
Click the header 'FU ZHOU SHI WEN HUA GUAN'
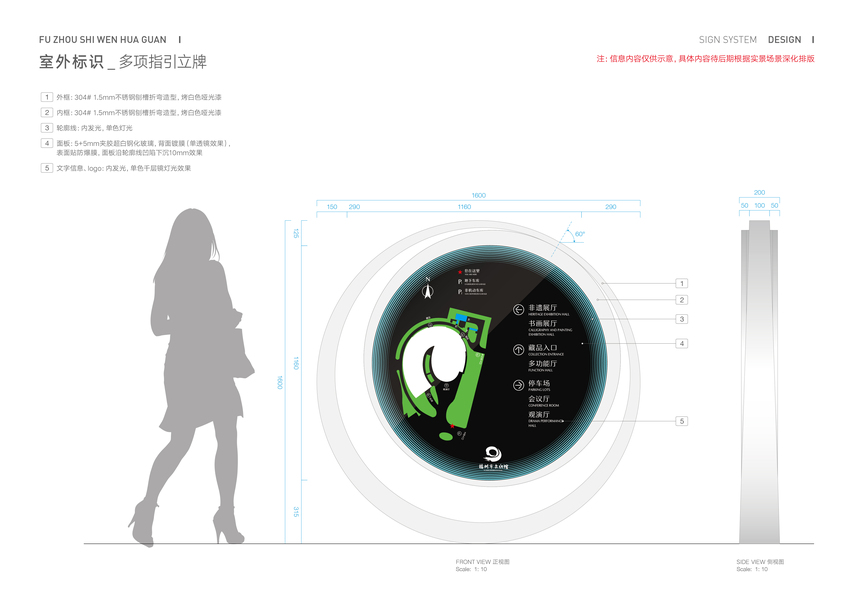pos(103,40)
